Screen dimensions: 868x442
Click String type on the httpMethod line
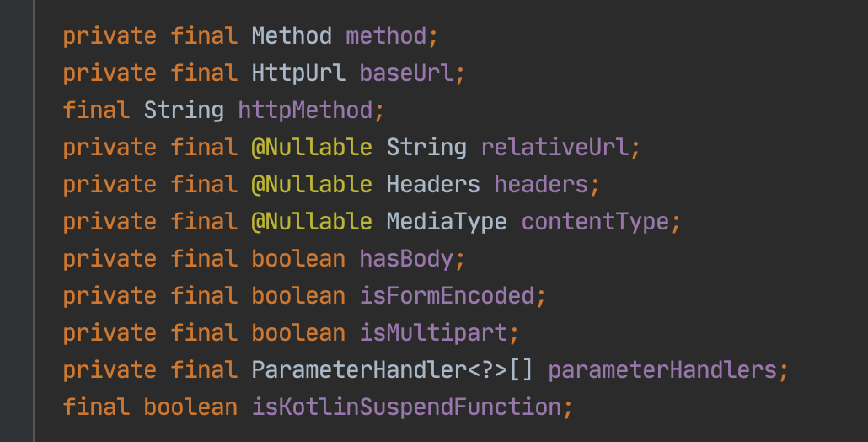[x=184, y=110]
